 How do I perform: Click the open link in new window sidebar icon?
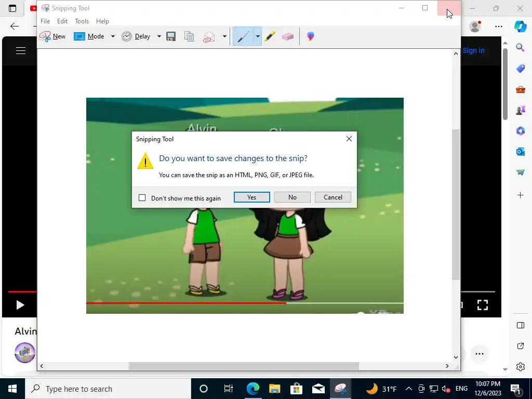(x=520, y=346)
